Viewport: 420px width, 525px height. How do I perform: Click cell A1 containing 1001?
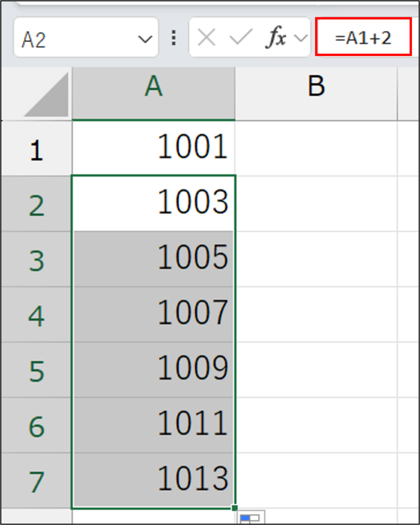tap(154, 149)
